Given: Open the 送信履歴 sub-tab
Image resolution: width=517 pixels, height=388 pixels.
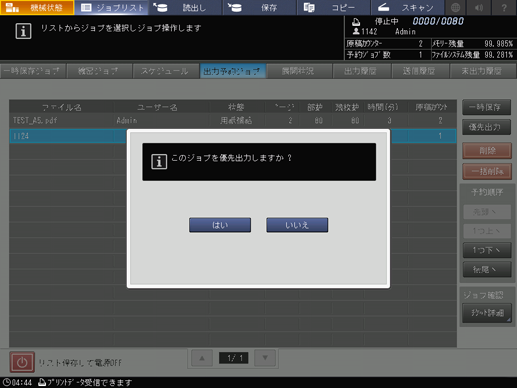Looking at the screenshot, I should tap(420, 71).
